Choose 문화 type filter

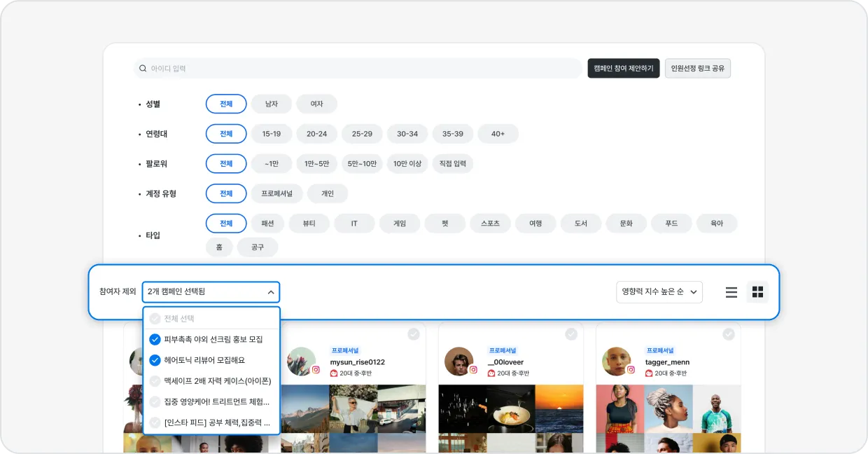[626, 223]
